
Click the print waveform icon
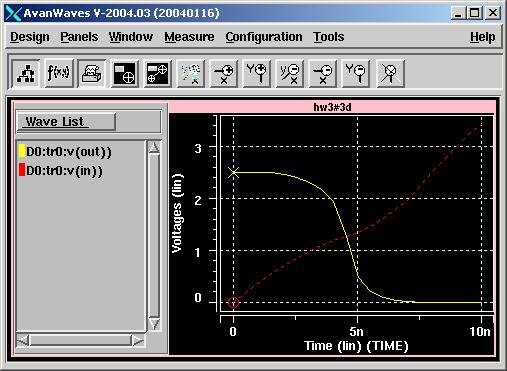pos(92,73)
